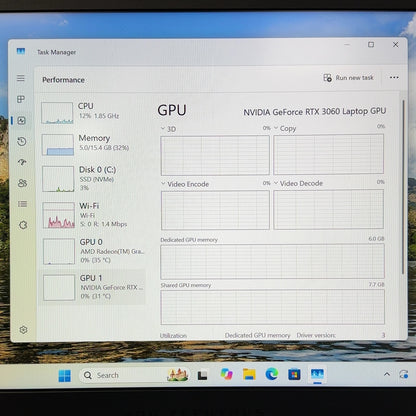Open Task Manager Settings gear
The image size is (416, 416).
(x=23, y=330)
